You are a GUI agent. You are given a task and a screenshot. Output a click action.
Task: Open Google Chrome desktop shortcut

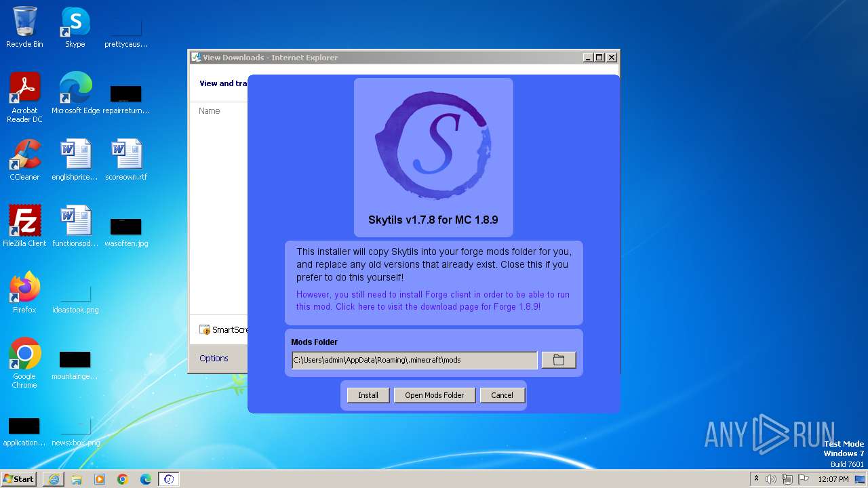point(24,363)
